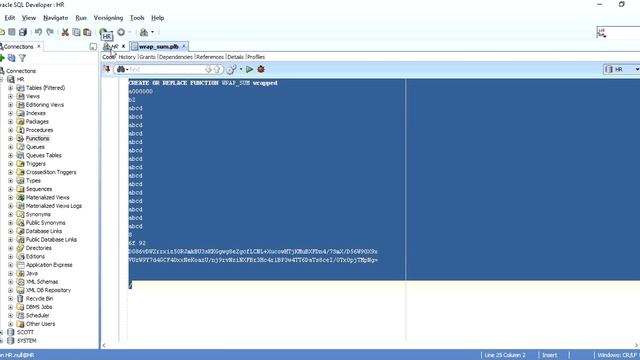Image resolution: width=640 pixels, height=360 pixels.
Task: Expand the Functions node
Action: tap(11, 138)
